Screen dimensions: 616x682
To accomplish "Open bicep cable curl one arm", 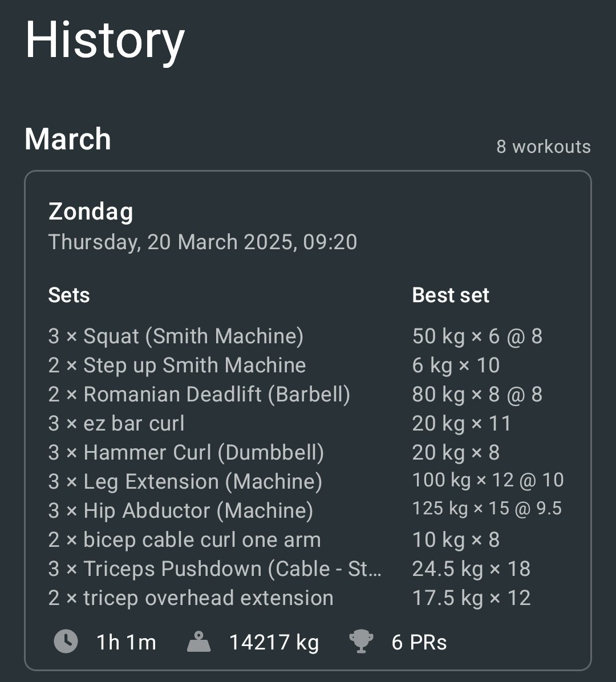I will coord(184,540).
